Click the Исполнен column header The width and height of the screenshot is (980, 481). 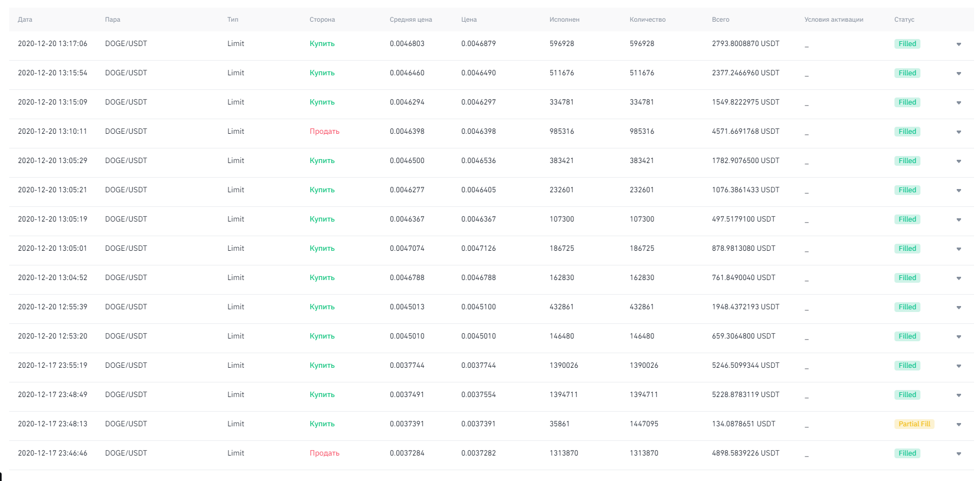pos(564,19)
